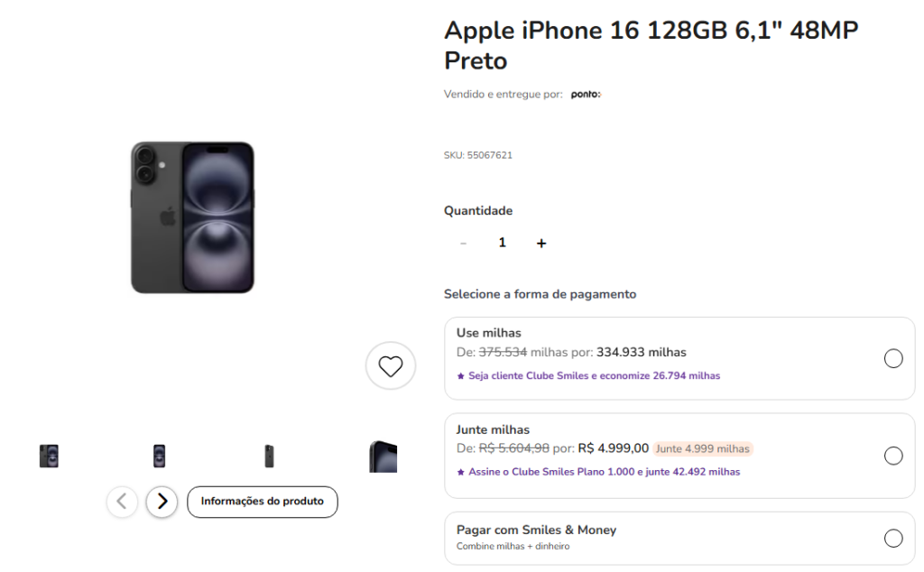This screenshot has width=924, height=572.
Task: Click the next image arrow
Action: point(162,502)
